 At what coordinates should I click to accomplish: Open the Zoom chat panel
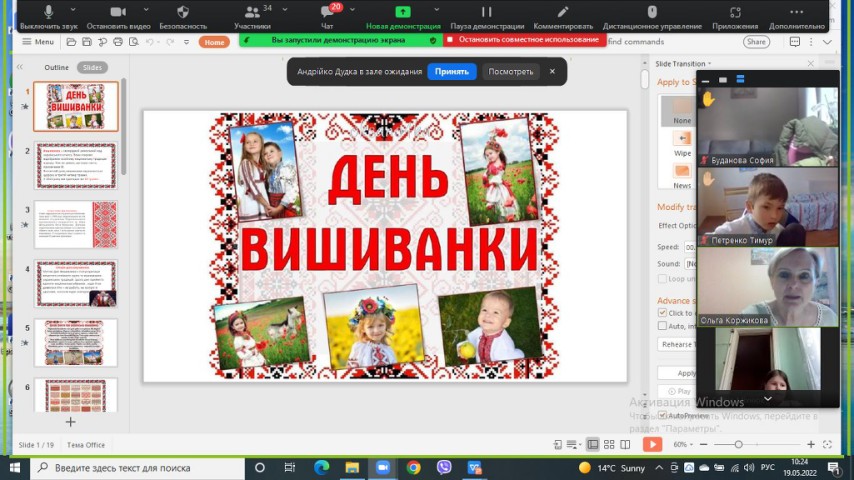point(326,13)
